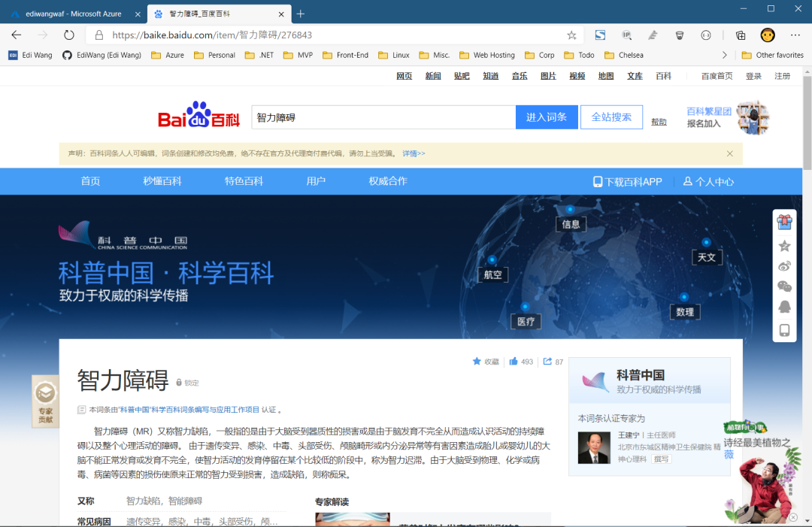
Task: Open the 地图 link in top navigation
Action: [x=605, y=76]
